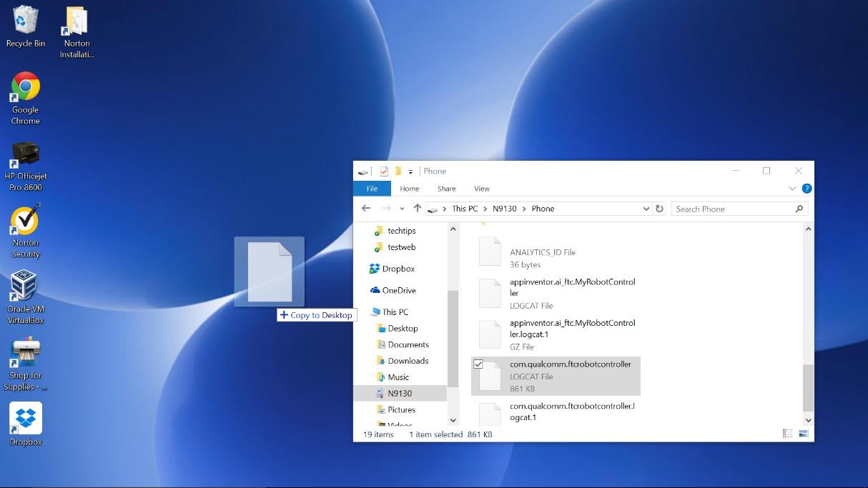The image size is (868, 488).
Task: Click 1 item selected 861 KB status text
Action: pyautogui.click(x=450, y=434)
